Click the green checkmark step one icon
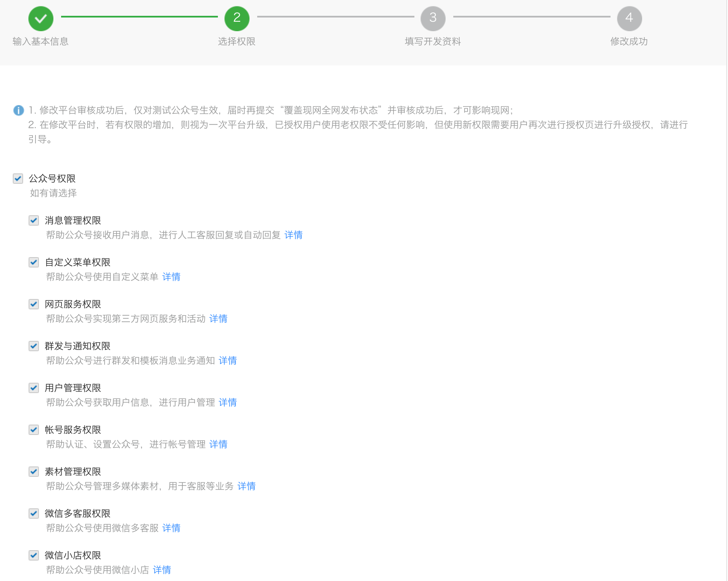The height and width of the screenshot is (581, 728). (x=41, y=18)
